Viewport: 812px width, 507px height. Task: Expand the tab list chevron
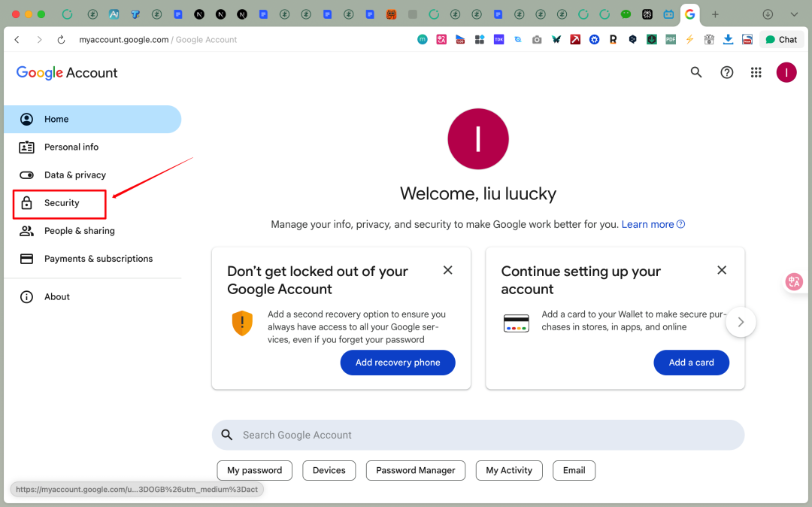(794, 14)
